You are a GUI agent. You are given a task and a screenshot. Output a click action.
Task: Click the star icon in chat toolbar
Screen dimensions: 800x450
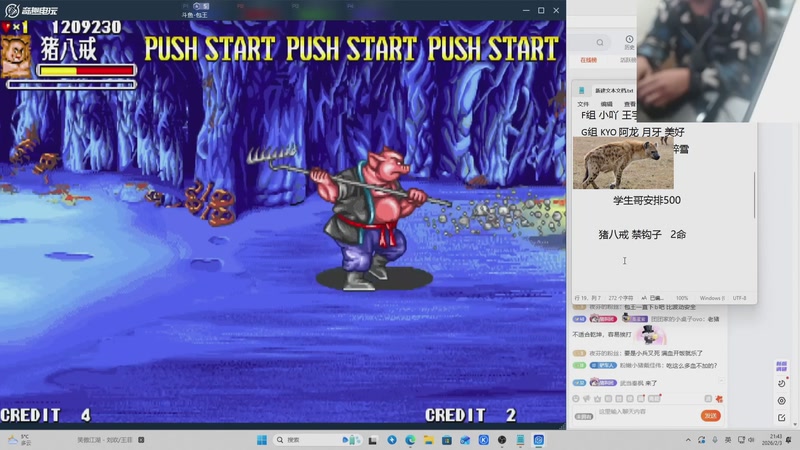tap(597, 398)
